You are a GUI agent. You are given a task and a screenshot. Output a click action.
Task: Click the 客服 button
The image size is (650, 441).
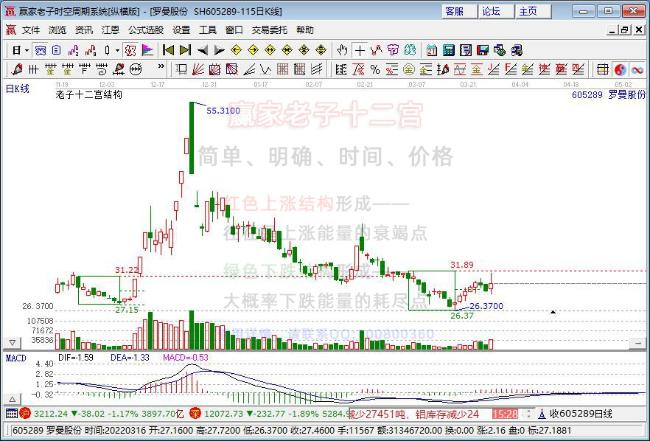pyautogui.click(x=459, y=11)
